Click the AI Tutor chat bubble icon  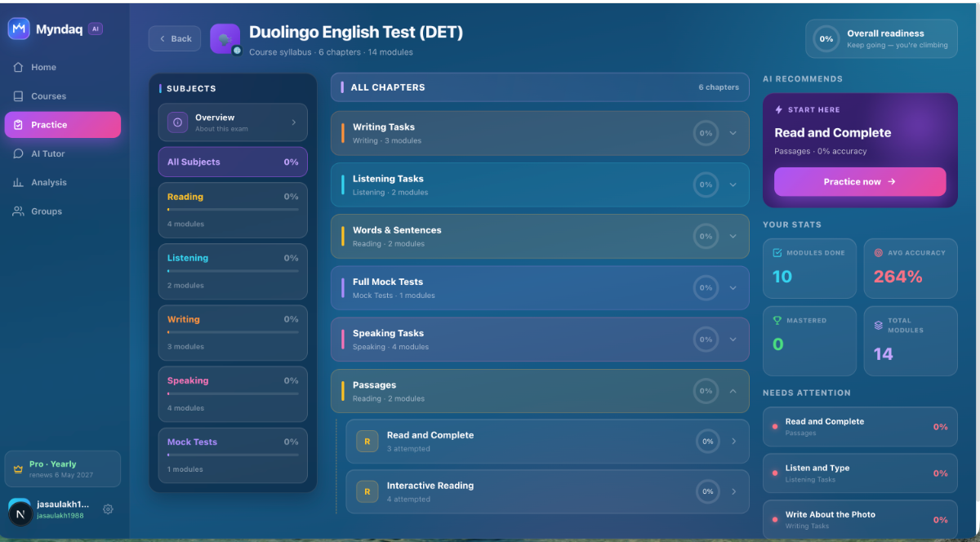[x=18, y=153]
